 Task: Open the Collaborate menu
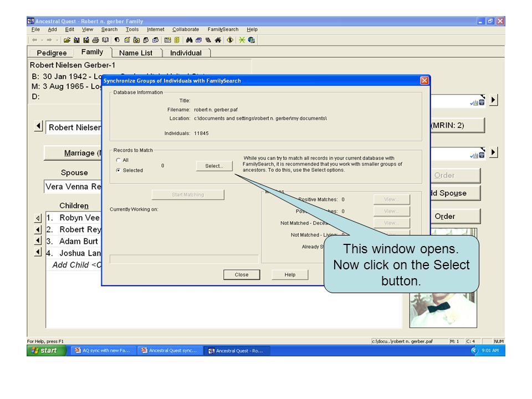[x=186, y=29]
